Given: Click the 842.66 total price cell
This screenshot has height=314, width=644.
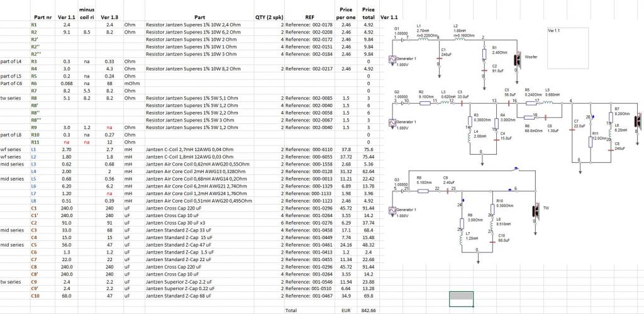Looking at the screenshot, I should 369,310.
